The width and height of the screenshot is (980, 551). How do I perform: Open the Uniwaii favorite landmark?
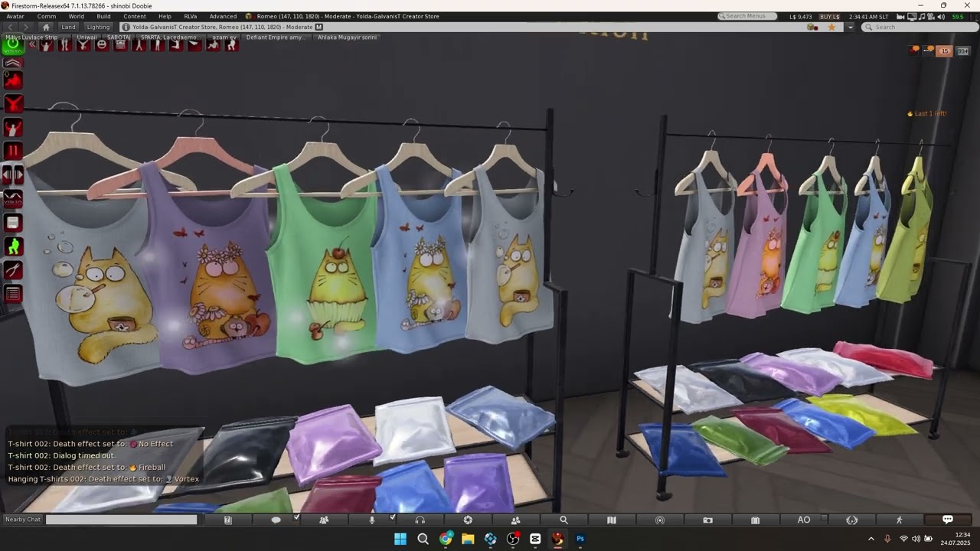click(87, 37)
